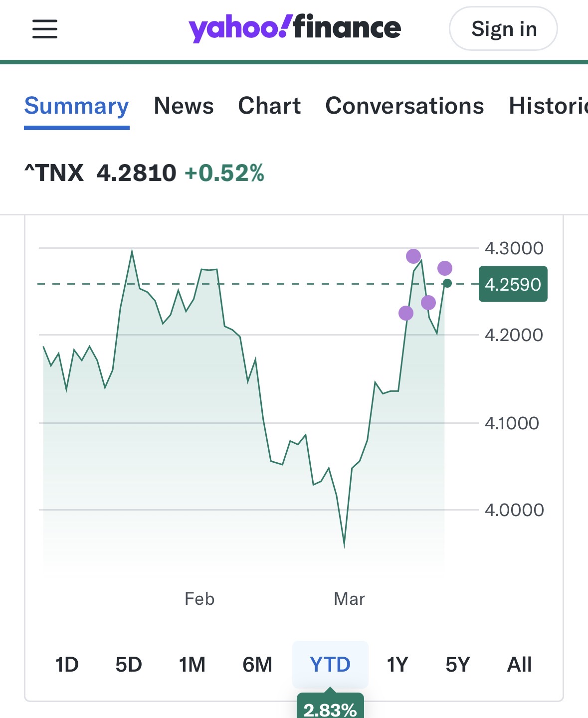
Task: Switch to the Summary tab
Action: [x=77, y=106]
